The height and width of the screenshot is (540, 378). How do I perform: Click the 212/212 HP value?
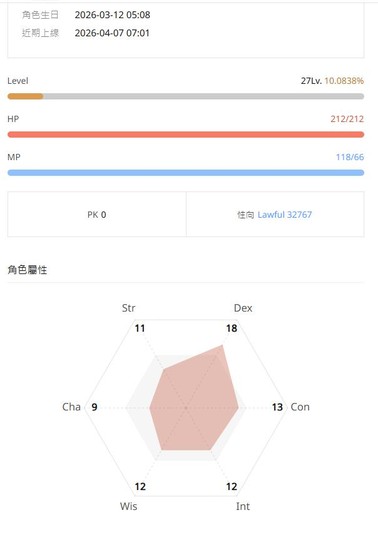[x=347, y=119]
